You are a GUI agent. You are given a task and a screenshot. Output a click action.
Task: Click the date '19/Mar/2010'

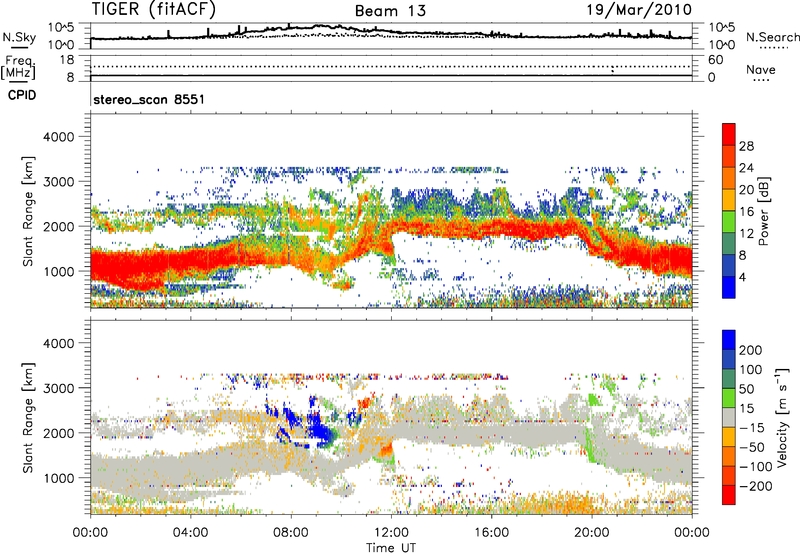(639, 9)
